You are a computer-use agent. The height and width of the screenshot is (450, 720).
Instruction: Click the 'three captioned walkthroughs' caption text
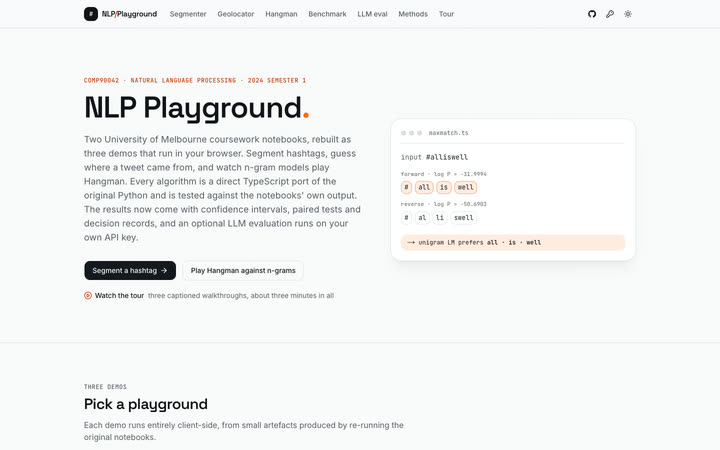[241, 295]
